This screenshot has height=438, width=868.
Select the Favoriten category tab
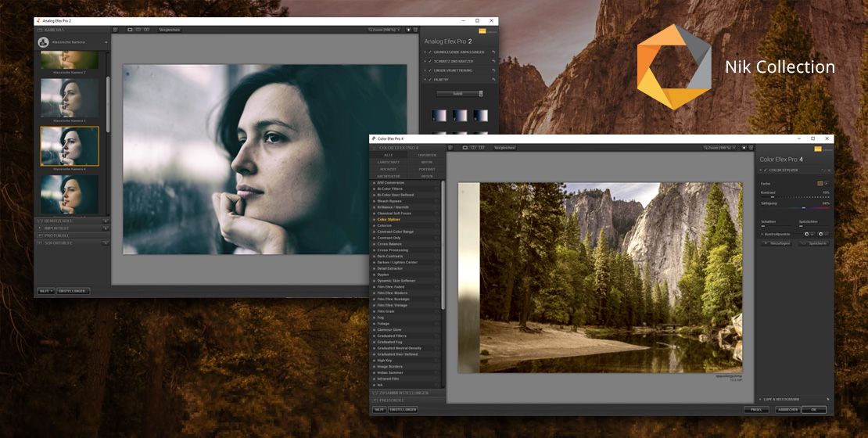(x=427, y=155)
